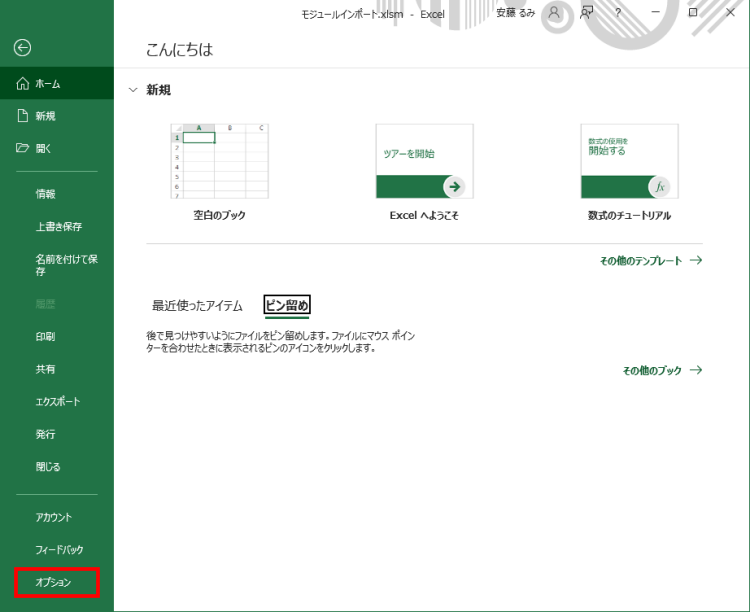Screen dimensions: 750x612
Task: Select the ピン留め tab
Action: click(x=286, y=306)
